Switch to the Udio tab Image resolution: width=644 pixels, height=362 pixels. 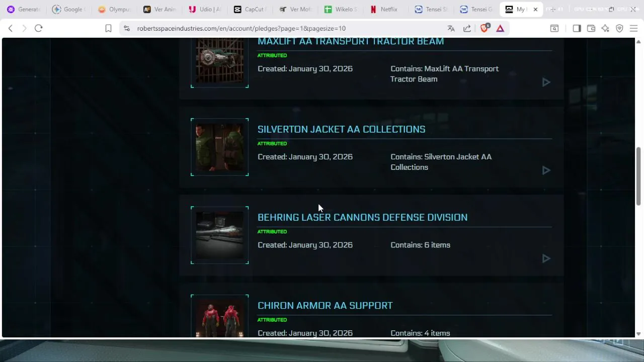[x=205, y=9]
